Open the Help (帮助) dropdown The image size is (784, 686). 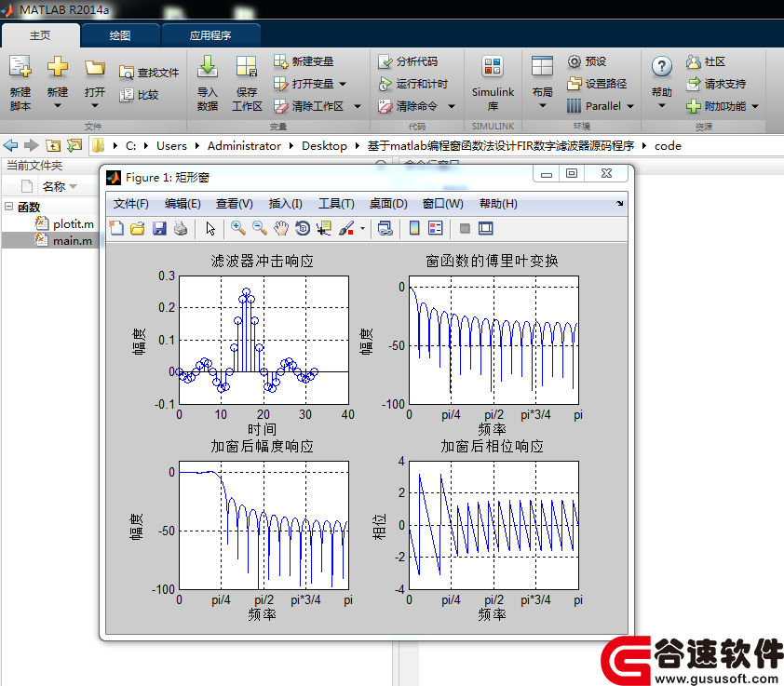tap(661, 105)
